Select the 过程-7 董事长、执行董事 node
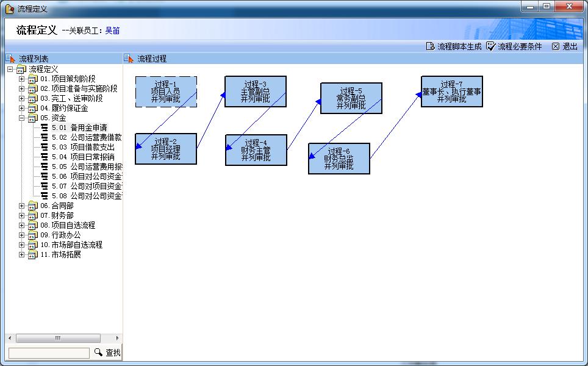Image resolution: width=588 pixels, height=366 pixels. pos(451,91)
